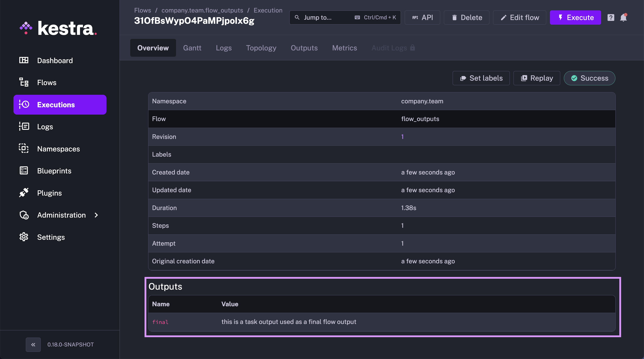The image size is (644, 359).
Task: Open the help question mark icon
Action: (611, 18)
